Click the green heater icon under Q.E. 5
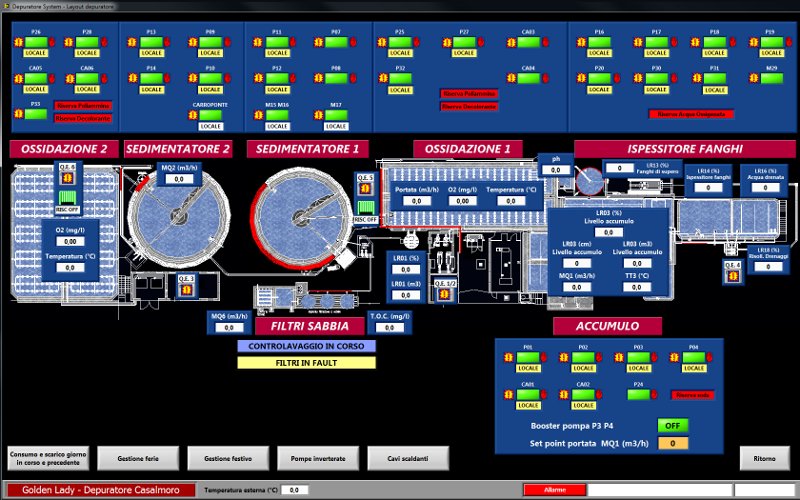Screen dimensions: 800x500 [365, 208]
